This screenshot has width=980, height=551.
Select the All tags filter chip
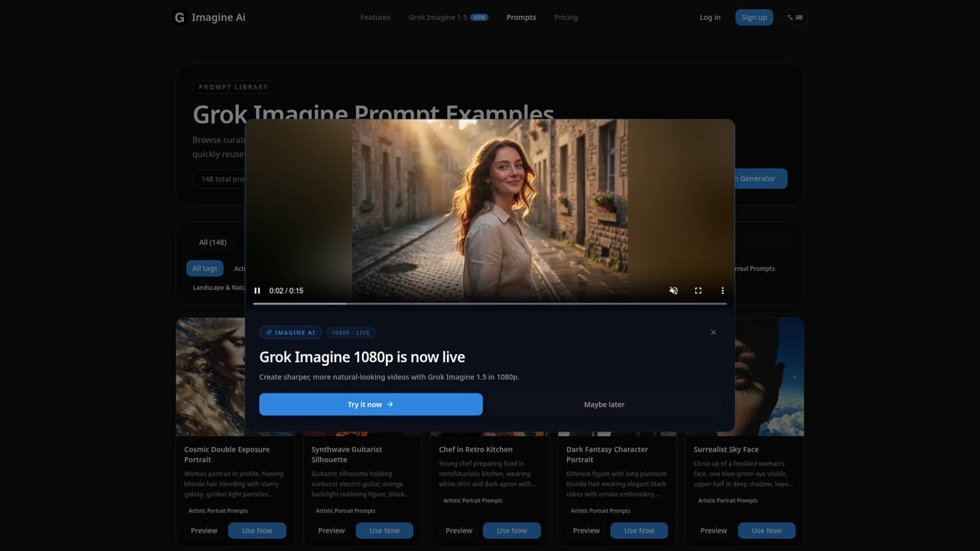tap(204, 269)
